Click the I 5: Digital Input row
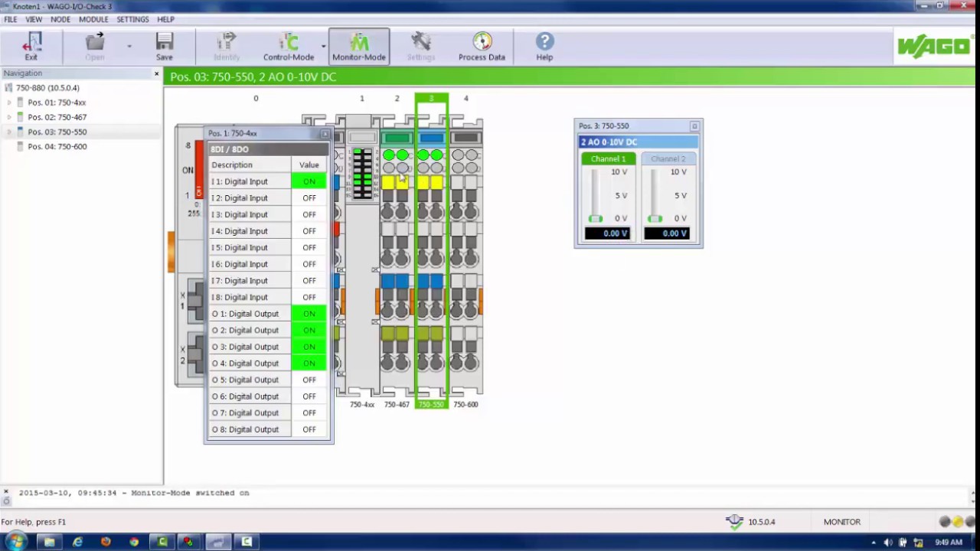The image size is (980, 551). click(x=268, y=248)
